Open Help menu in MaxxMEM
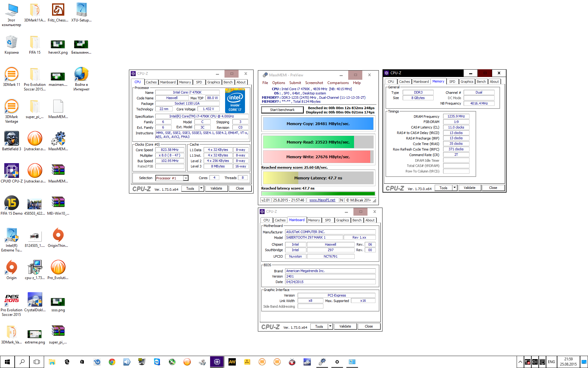The height and width of the screenshot is (368, 588). point(357,83)
